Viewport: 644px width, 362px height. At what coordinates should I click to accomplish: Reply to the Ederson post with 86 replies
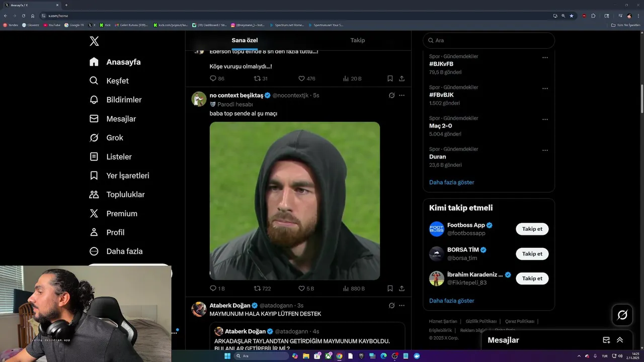point(217,78)
